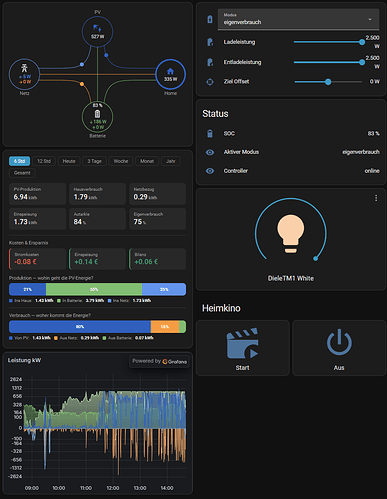
Task: Click the PV-Produktion 6.94 kWh tile
Action: point(37,194)
